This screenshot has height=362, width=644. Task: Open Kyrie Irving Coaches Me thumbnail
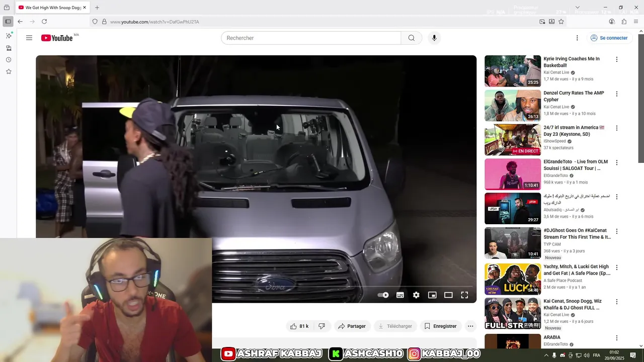tap(513, 71)
